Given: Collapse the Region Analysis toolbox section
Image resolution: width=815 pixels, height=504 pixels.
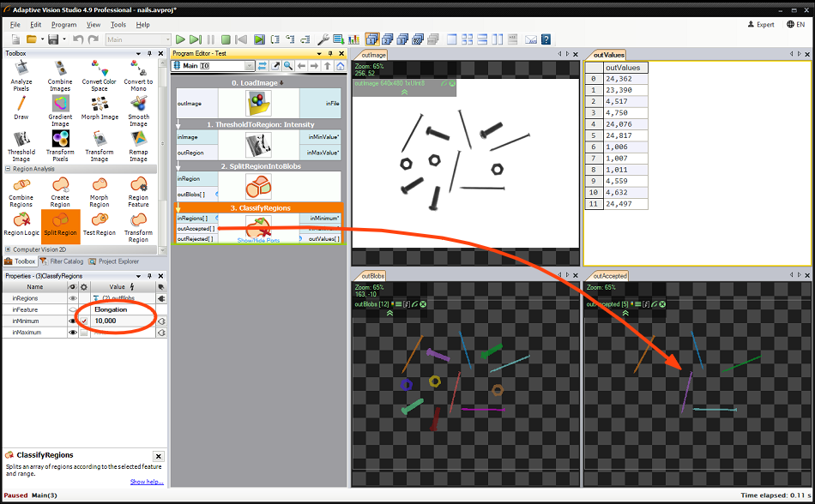Looking at the screenshot, I should pos(8,169).
